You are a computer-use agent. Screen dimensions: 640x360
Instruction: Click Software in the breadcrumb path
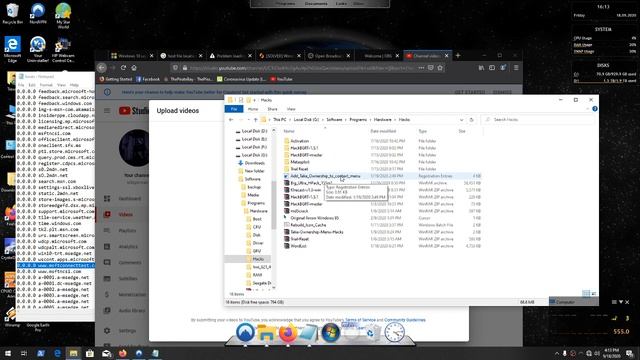point(334,120)
